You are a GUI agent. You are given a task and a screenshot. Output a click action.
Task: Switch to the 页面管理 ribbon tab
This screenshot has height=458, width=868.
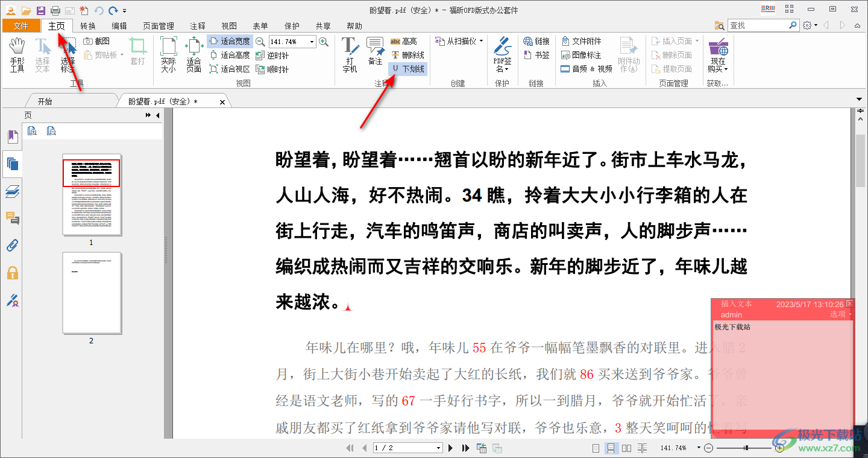[x=159, y=26]
